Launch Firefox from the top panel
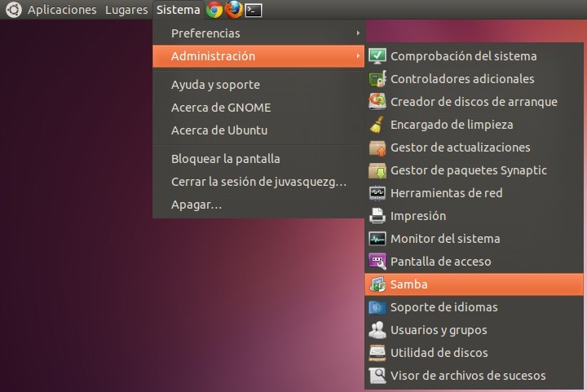 click(x=234, y=9)
